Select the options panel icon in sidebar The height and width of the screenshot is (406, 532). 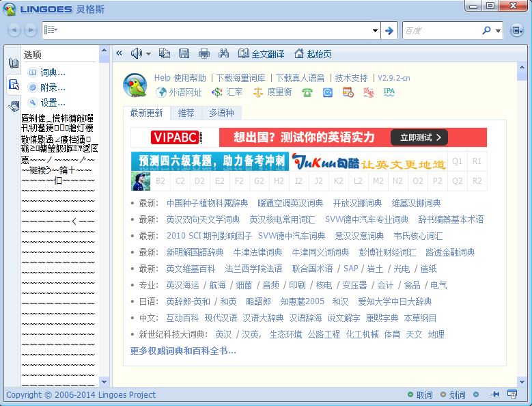coord(14,85)
